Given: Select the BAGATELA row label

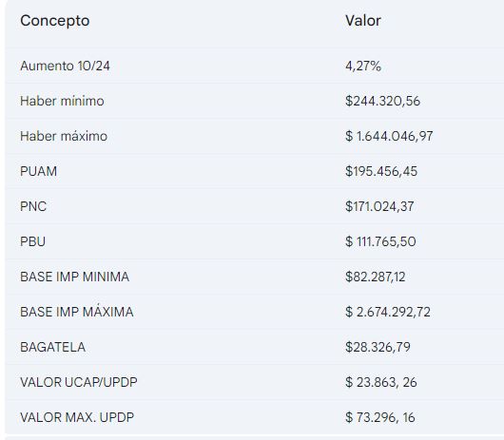Looking at the screenshot, I should 52,347.
